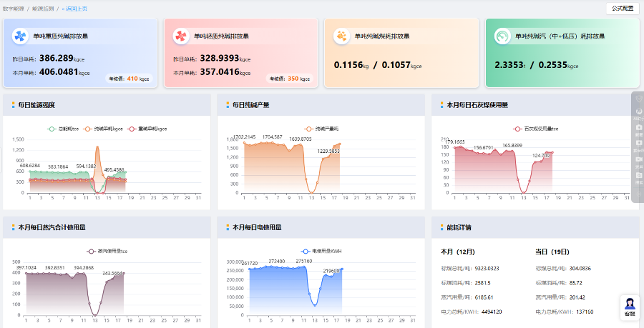Image resolution: width=644 pixels, height=328 pixels.
Task: Click the daily 标煤消耗 value 85.72
Action: (x=575, y=283)
